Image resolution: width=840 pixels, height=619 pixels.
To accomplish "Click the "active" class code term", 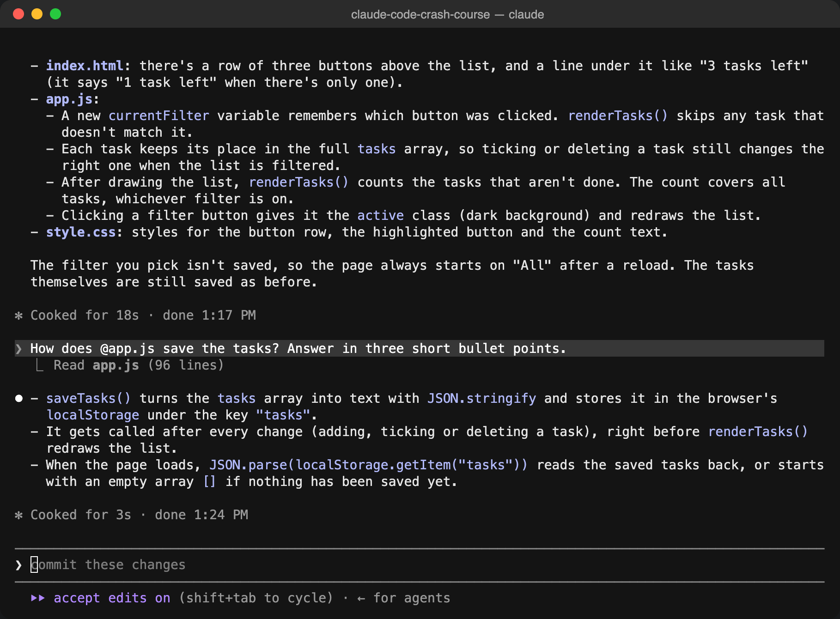I will 380,215.
